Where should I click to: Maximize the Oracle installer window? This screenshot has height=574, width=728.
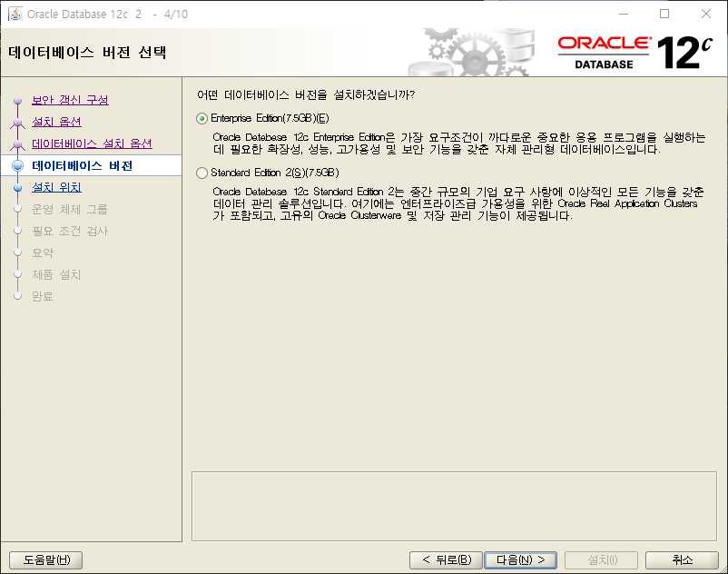tap(664, 14)
